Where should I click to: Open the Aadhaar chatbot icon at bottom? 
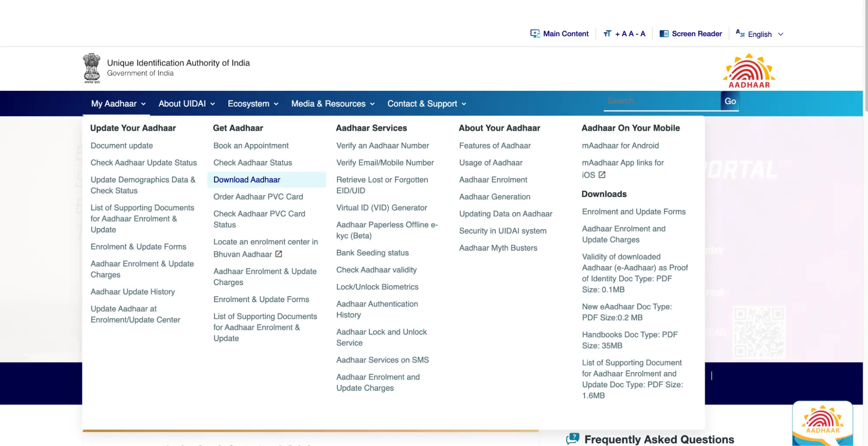click(x=822, y=423)
